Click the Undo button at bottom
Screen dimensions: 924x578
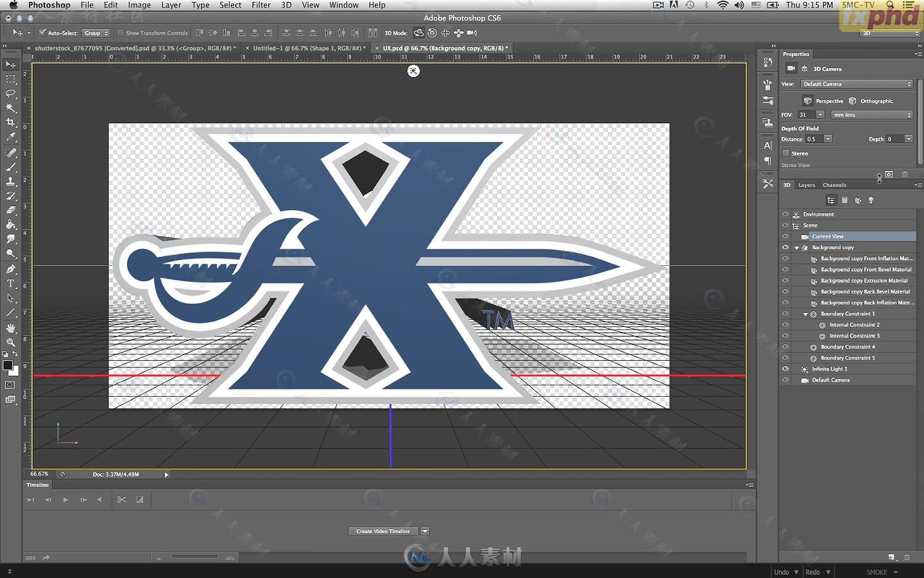point(782,572)
